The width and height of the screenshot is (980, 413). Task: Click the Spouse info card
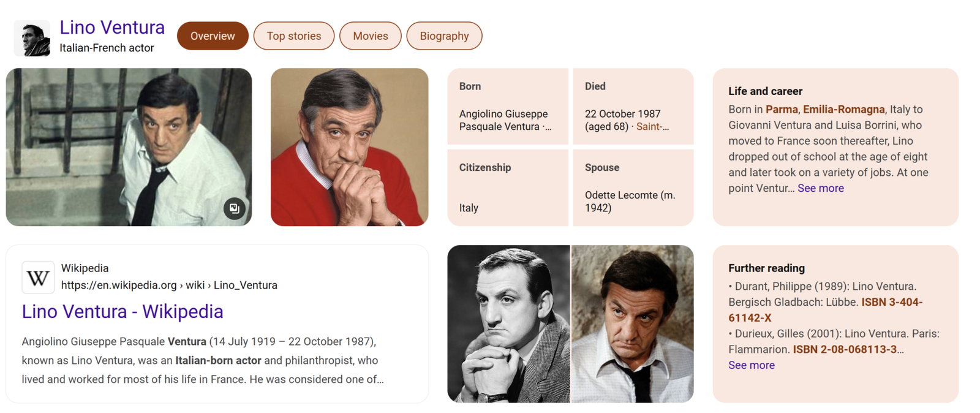633,188
